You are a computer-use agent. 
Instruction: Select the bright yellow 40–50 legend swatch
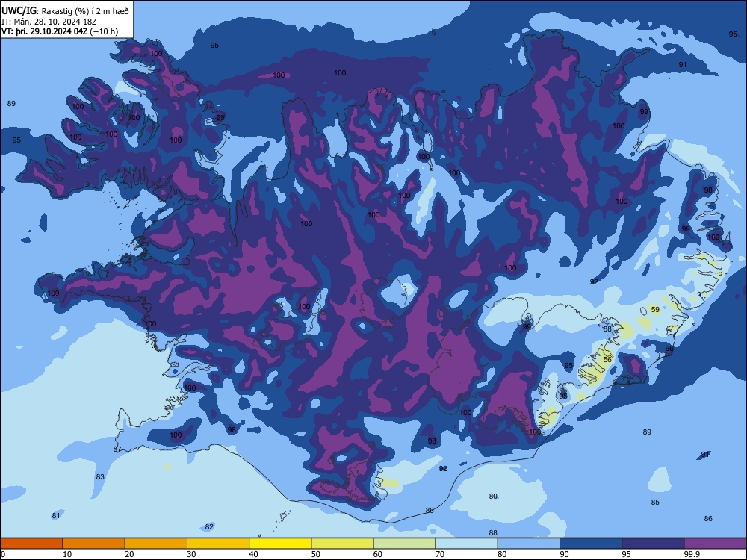pyautogui.click(x=280, y=544)
